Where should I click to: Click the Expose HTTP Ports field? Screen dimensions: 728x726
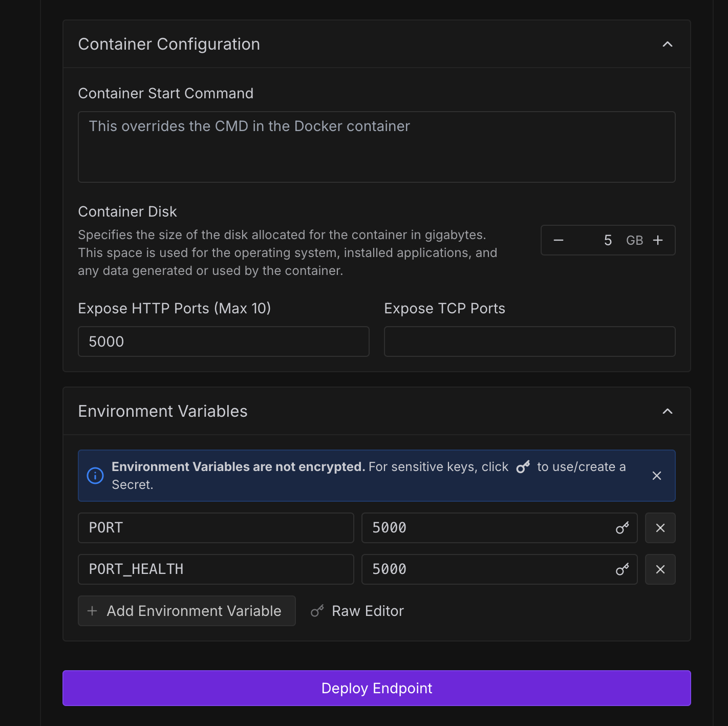(x=223, y=341)
